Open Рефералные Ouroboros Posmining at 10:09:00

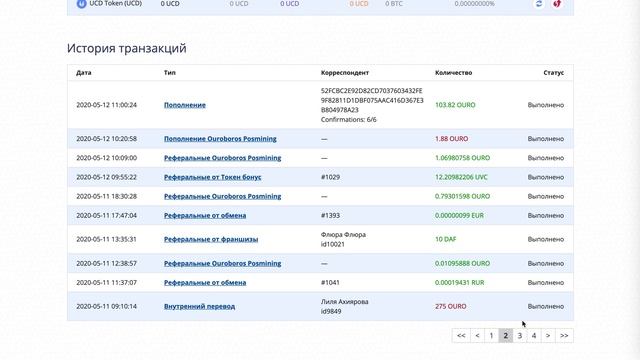click(222, 158)
